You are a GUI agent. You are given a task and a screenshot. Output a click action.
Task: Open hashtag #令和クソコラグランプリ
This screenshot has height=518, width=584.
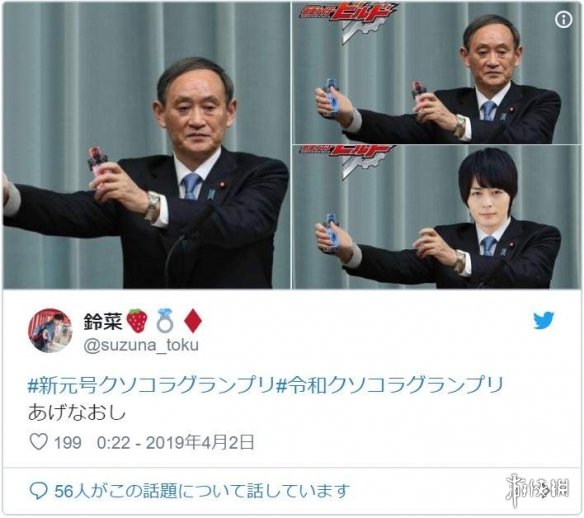tap(390, 385)
